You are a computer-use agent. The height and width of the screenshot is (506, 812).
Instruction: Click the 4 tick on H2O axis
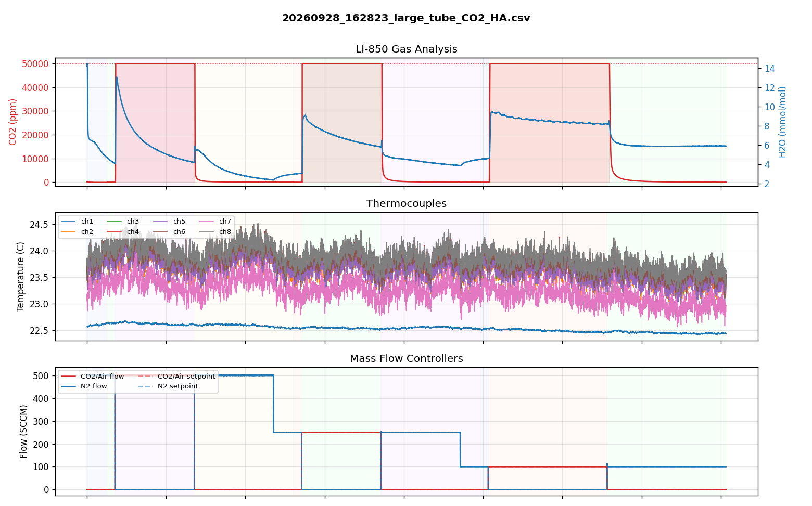pyautogui.click(x=767, y=165)
